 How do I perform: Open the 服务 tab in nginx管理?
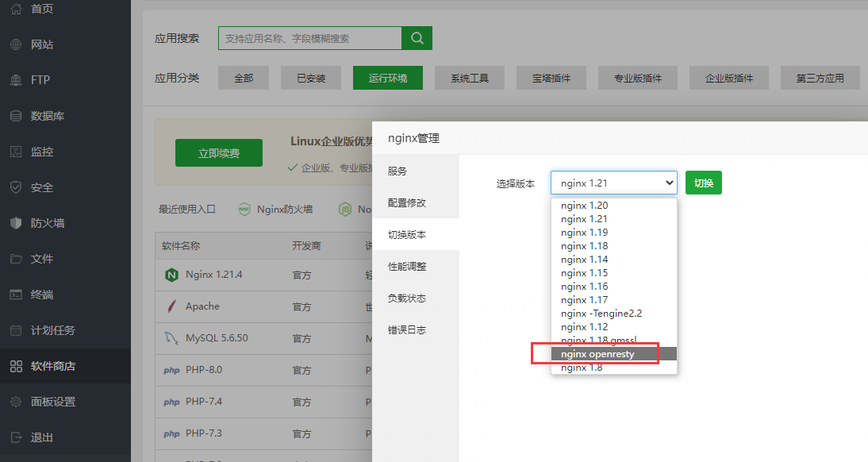click(416, 171)
